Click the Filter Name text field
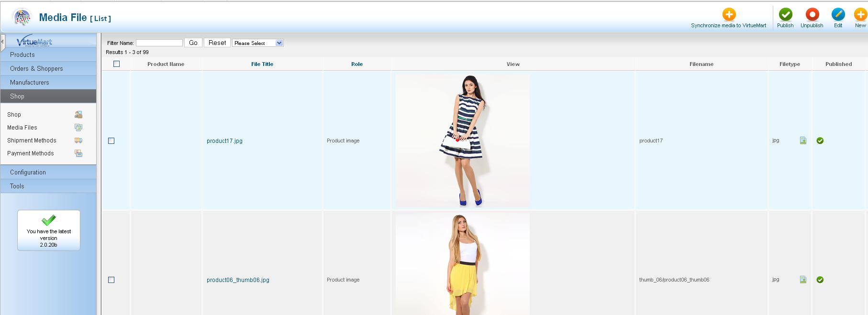 tap(159, 43)
